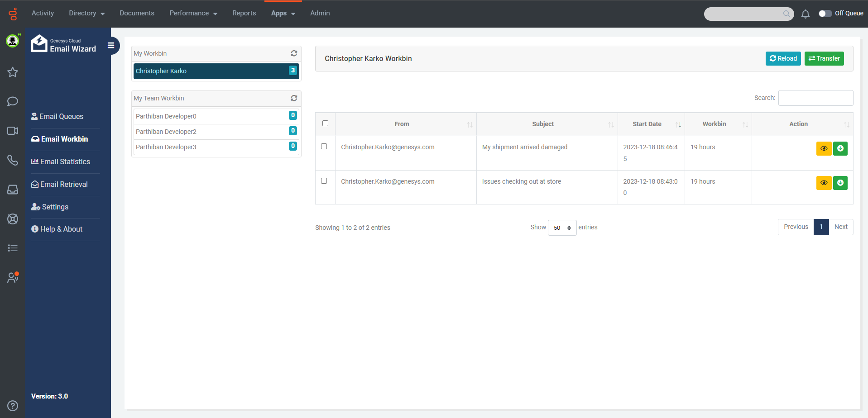Image resolution: width=868 pixels, height=418 pixels.
Task: Open the Performance dropdown menu
Action: pos(193,14)
